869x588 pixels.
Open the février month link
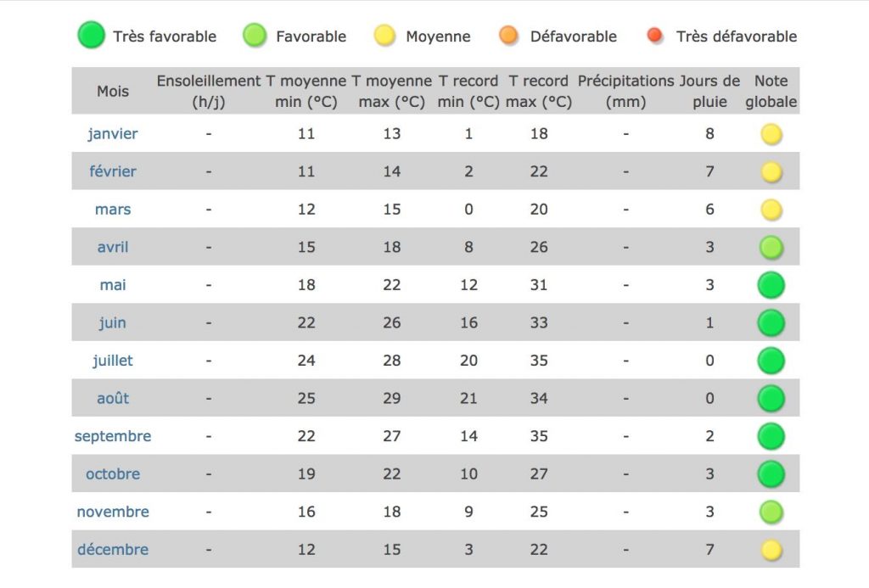tap(113, 171)
